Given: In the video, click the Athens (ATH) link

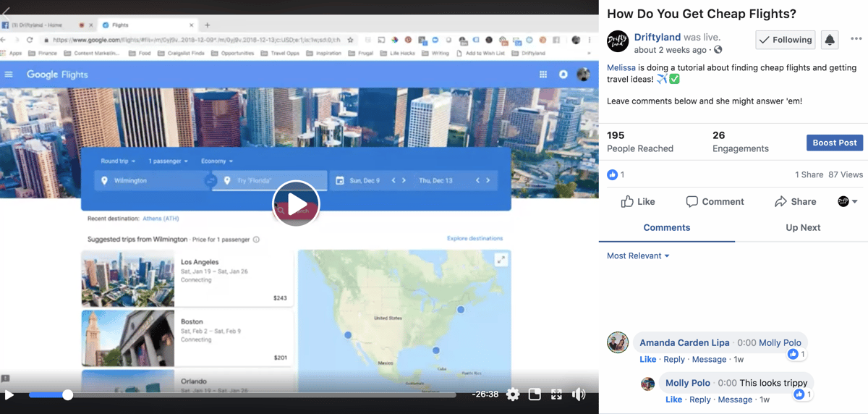Looking at the screenshot, I should [161, 219].
